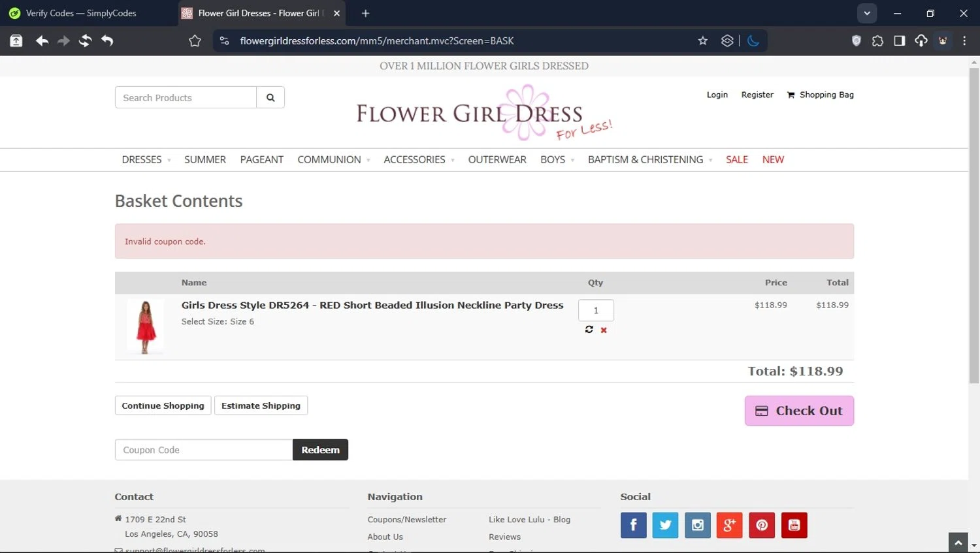Click the Coupon Code input field
Screen dimensions: 980x553
coord(204,450)
